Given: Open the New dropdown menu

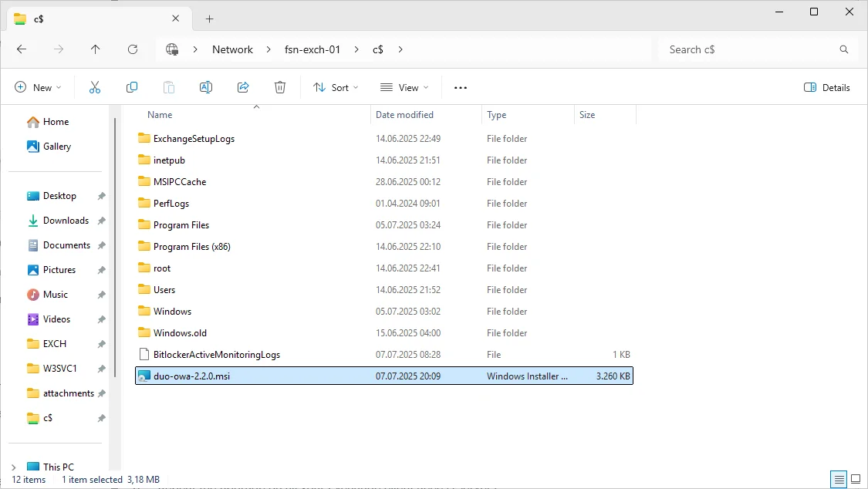Looking at the screenshot, I should tap(38, 87).
